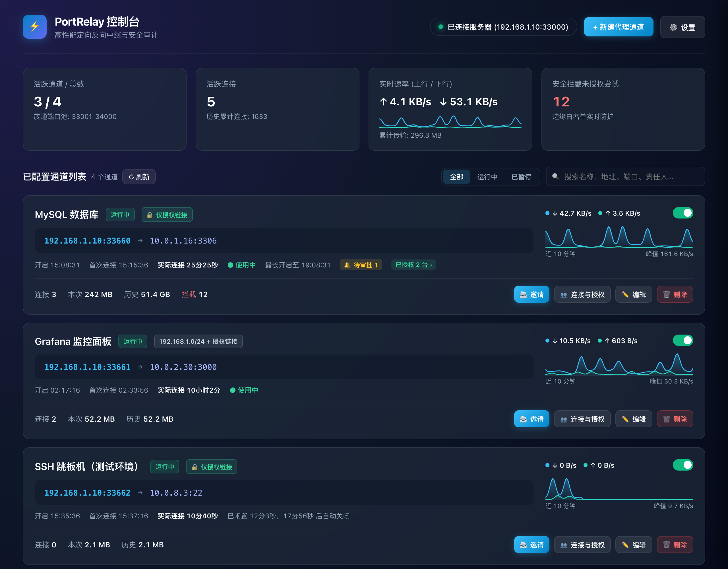Click the 历史累计连接: 1633 text
The image size is (728, 569).
tap(237, 117)
